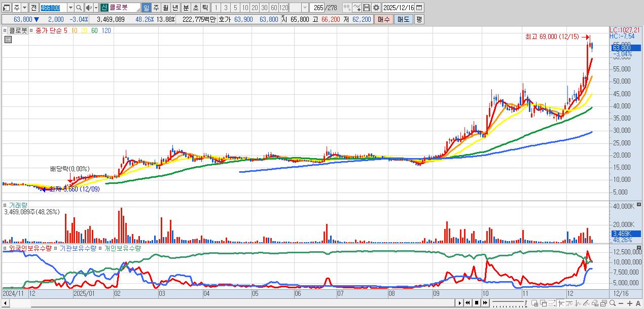This screenshot has height=309, width=644.
Task: Select the 년 yearly period button
Action: (x=175, y=8)
